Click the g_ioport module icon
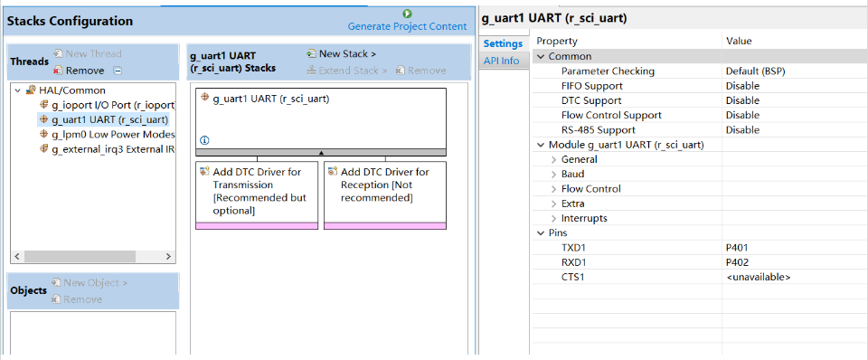This screenshot has height=360, width=868. (x=44, y=104)
